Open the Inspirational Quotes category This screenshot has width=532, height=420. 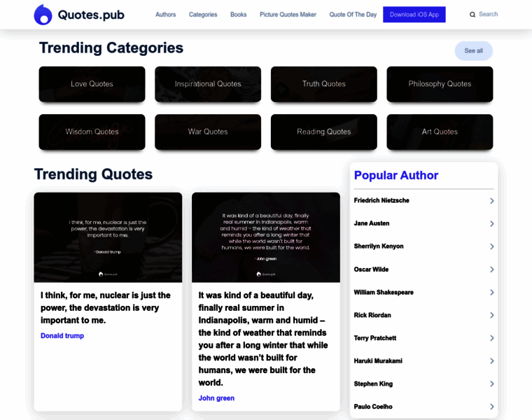(x=208, y=84)
